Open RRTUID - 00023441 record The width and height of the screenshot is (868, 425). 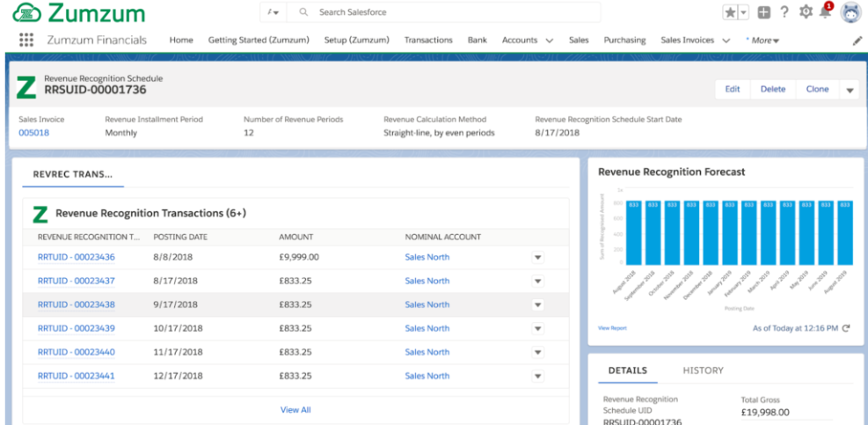(77, 377)
